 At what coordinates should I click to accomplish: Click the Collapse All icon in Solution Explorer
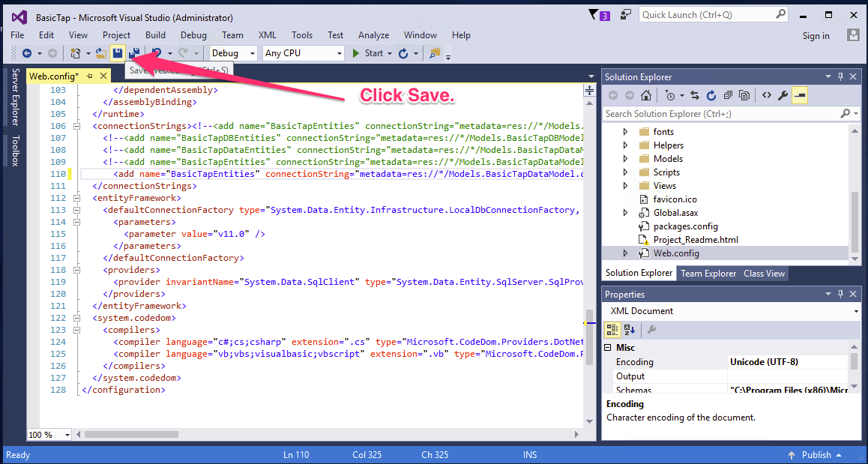click(x=728, y=95)
